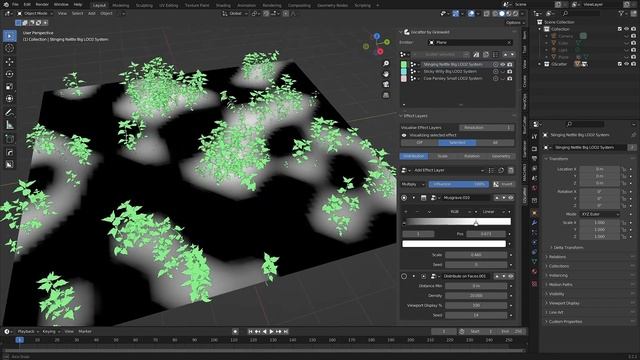This screenshot has height=360, width=640.
Task: Click the color ramp stop handle
Action: (476, 223)
